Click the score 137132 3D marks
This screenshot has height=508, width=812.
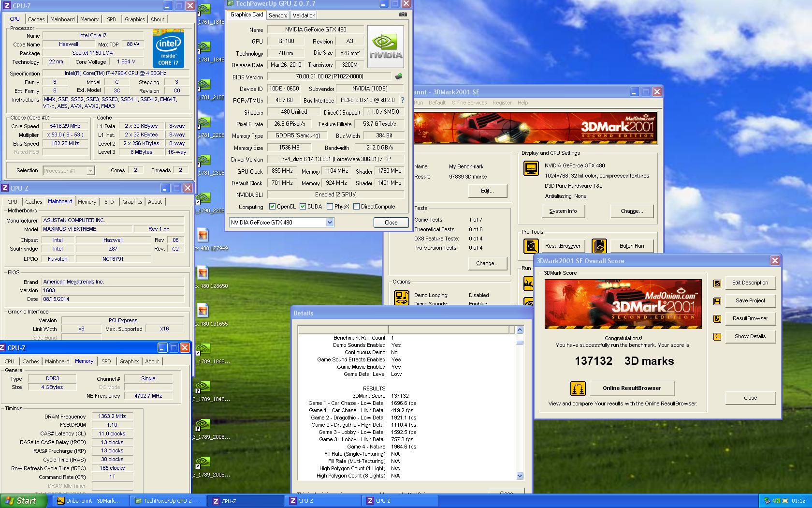click(x=624, y=361)
